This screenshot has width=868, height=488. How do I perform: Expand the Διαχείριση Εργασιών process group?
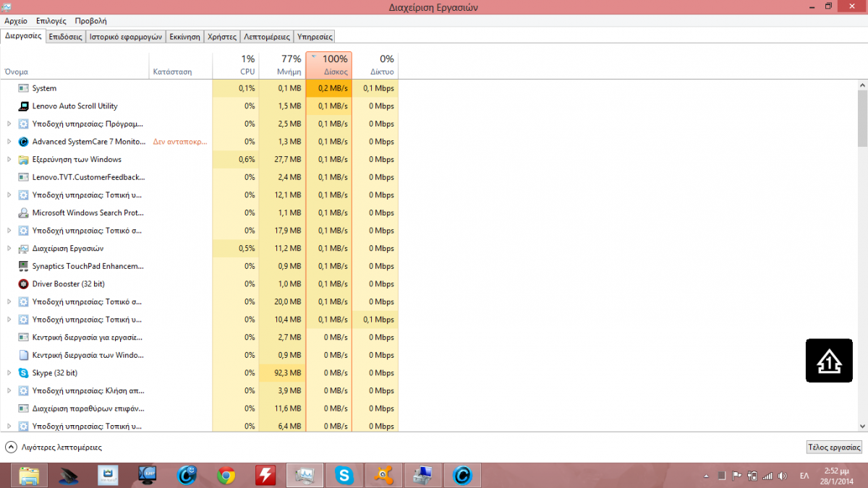[x=9, y=249]
